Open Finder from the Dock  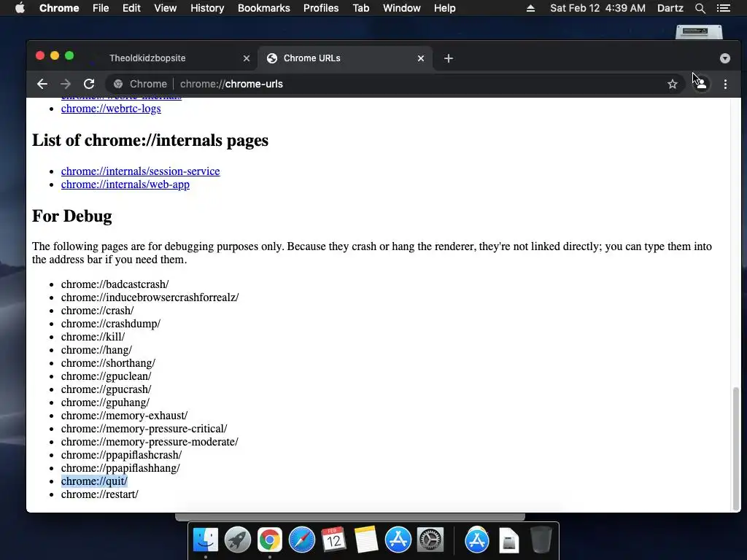point(206,540)
